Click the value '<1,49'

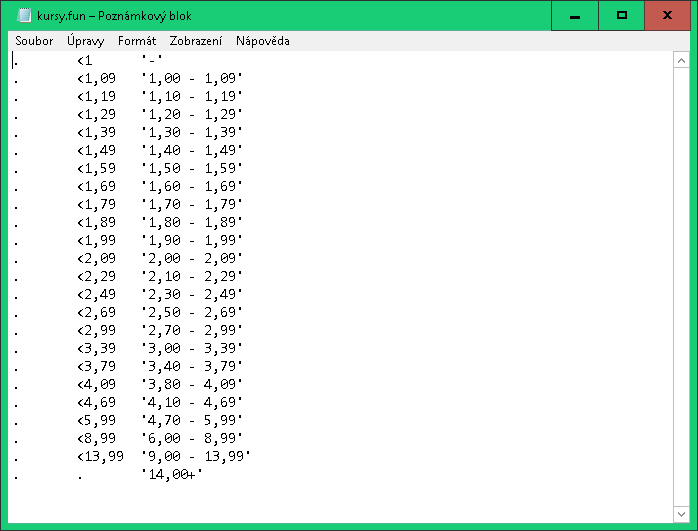pyautogui.click(x=96, y=150)
